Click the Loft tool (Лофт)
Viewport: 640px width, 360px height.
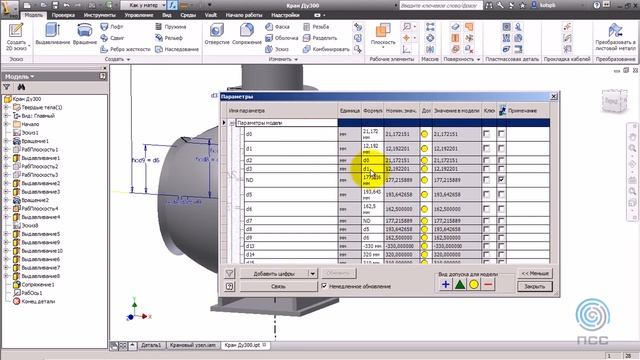112,27
